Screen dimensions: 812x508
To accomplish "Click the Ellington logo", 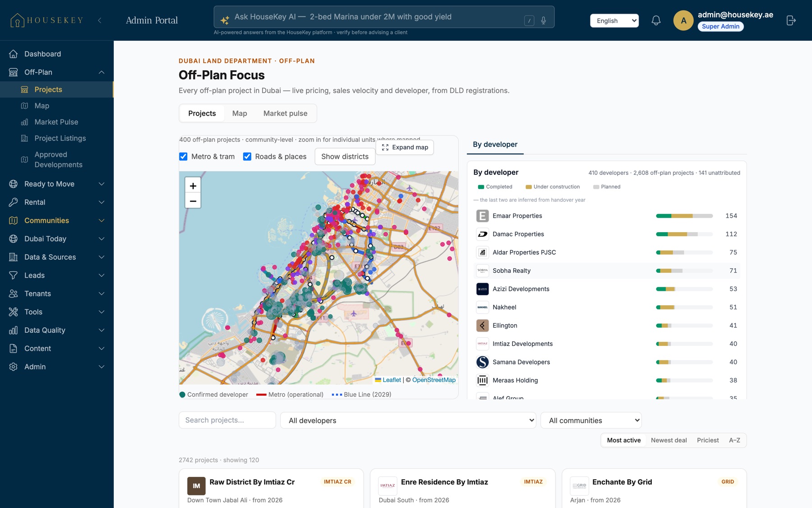I will coord(482,326).
